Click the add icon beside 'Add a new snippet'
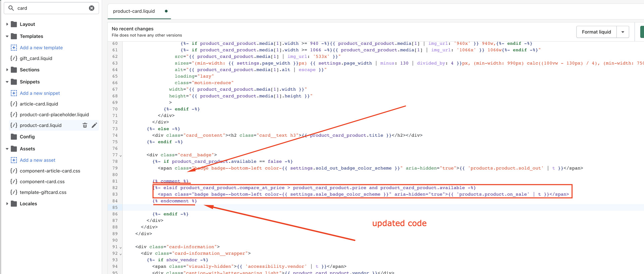The image size is (644, 274). 14,93
